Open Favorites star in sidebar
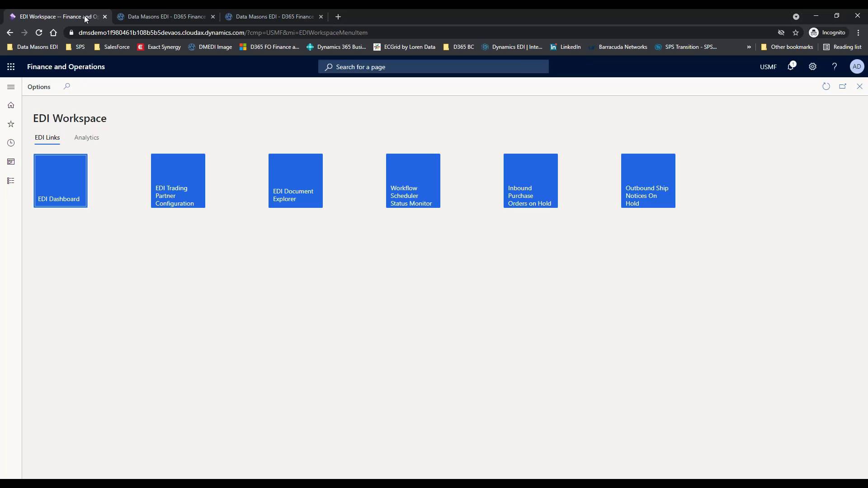The height and width of the screenshot is (488, 868). (11, 124)
